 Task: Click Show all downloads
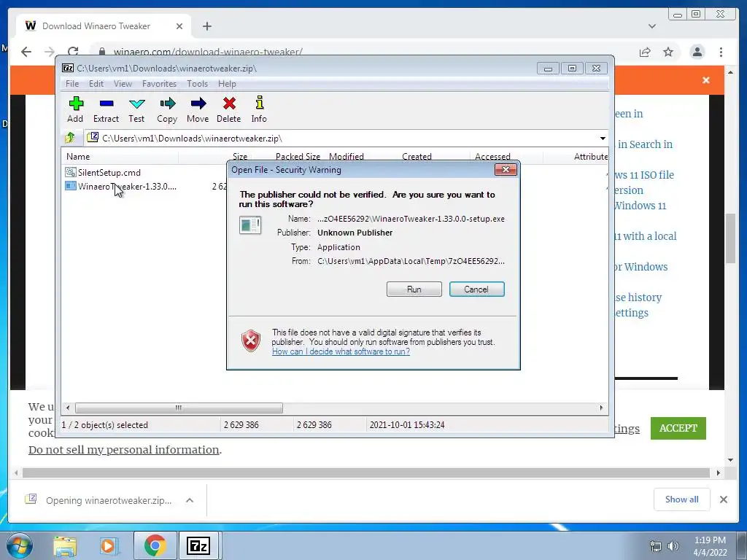682,499
